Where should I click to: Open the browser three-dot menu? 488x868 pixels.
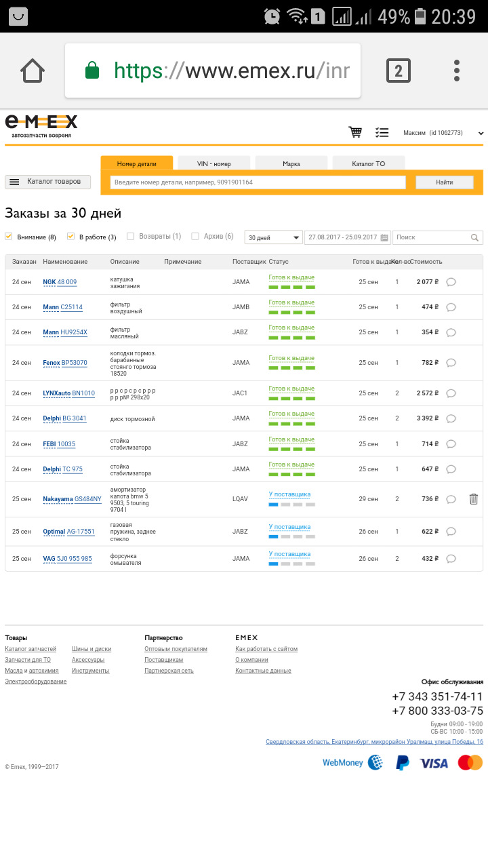tap(457, 71)
